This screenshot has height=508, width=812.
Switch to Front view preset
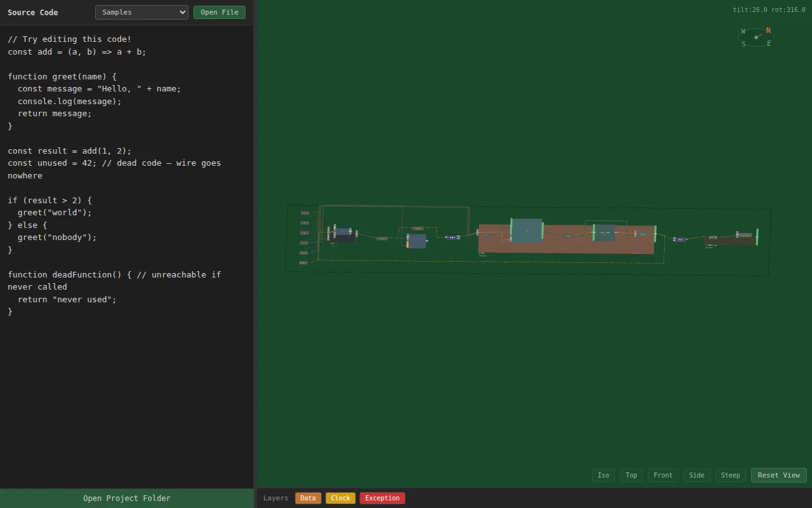[663, 475]
